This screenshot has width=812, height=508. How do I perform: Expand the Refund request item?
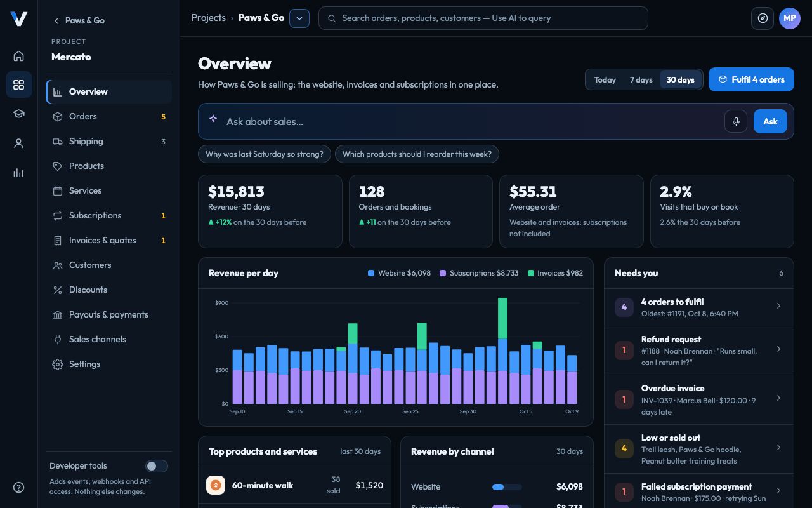coord(698,351)
